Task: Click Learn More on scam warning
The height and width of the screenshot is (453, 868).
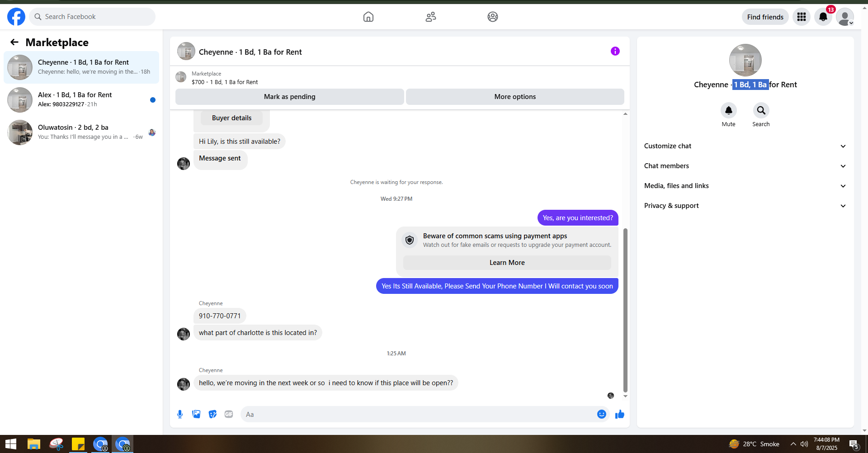Action: [507, 263]
